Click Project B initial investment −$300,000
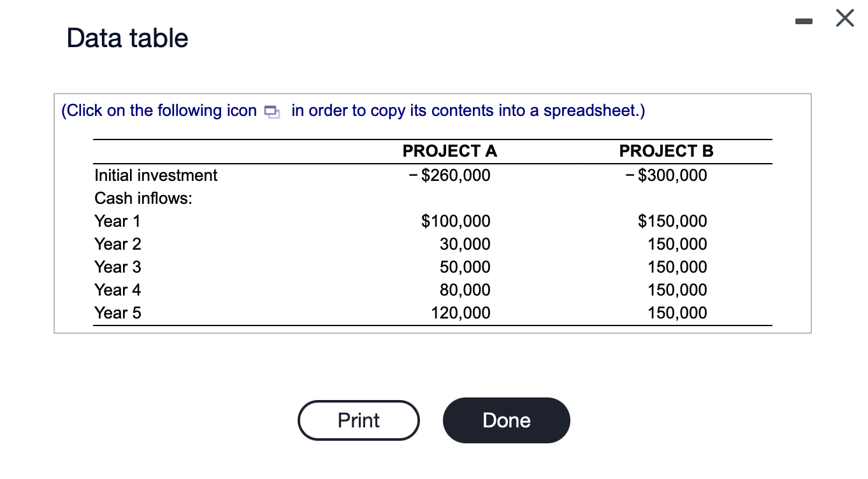 pyautogui.click(x=667, y=175)
